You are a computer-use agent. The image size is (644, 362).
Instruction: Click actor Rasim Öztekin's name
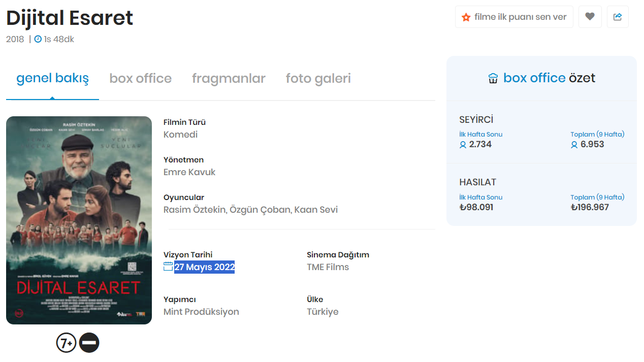(195, 210)
